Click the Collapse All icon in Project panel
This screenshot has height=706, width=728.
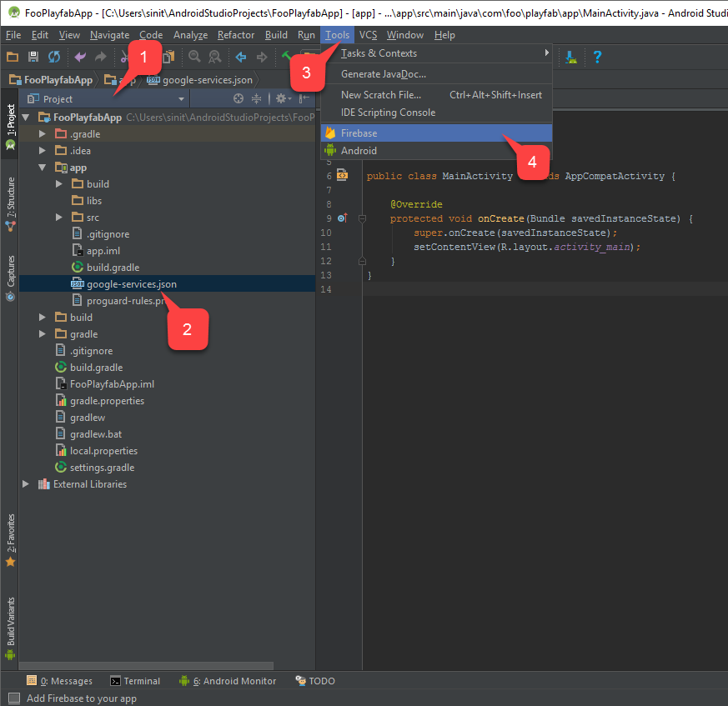pos(256,98)
